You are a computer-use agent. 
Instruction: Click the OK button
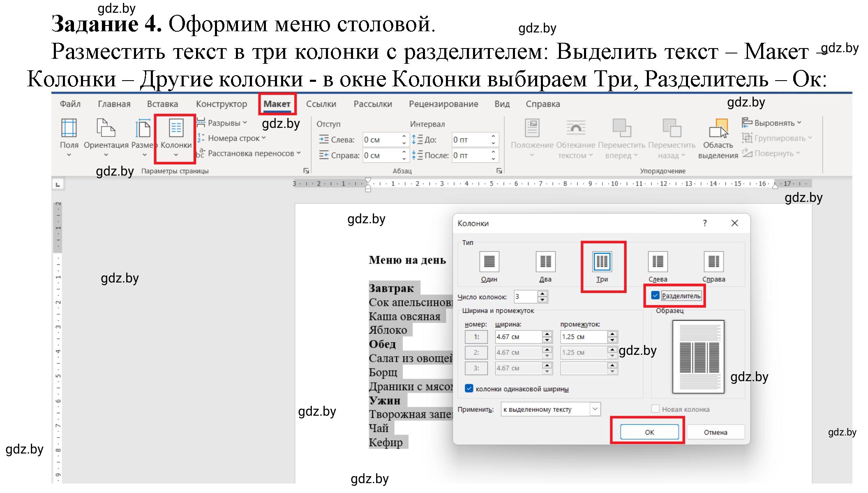649,432
